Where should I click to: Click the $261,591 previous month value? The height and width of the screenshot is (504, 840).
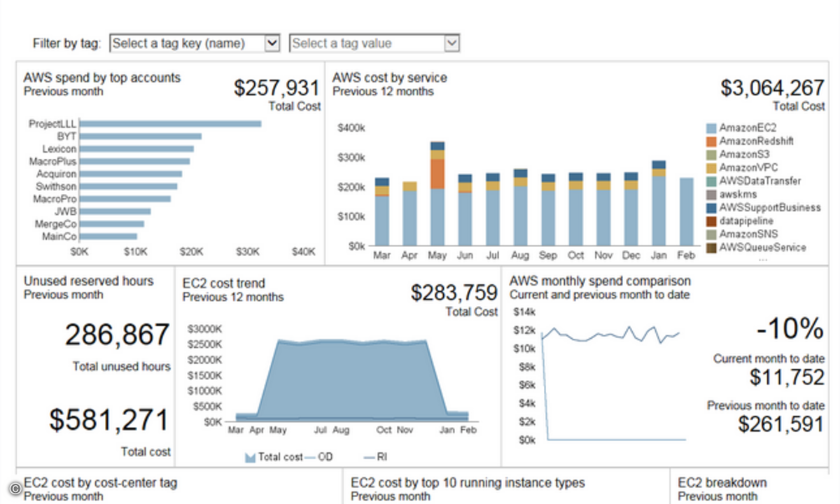pyautogui.click(x=782, y=424)
